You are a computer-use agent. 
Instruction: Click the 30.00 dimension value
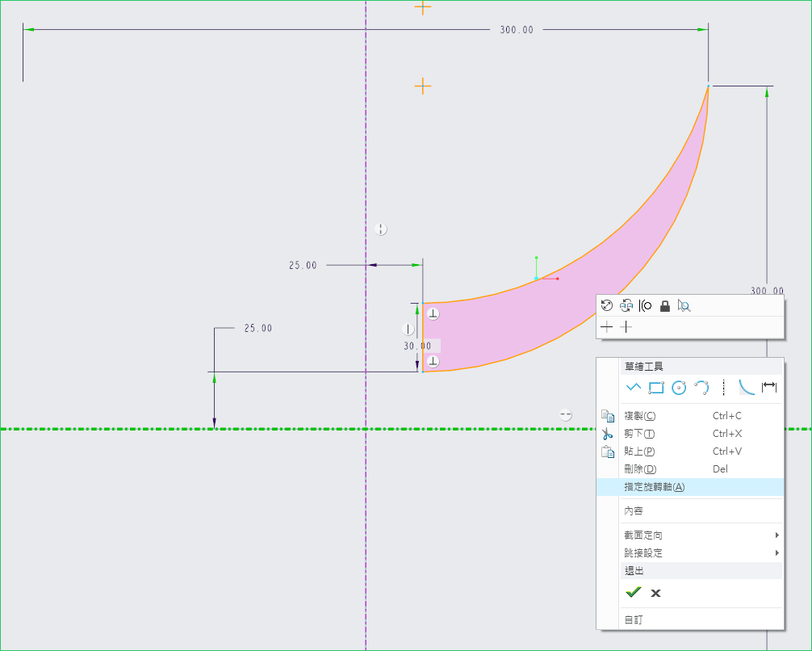(x=417, y=346)
